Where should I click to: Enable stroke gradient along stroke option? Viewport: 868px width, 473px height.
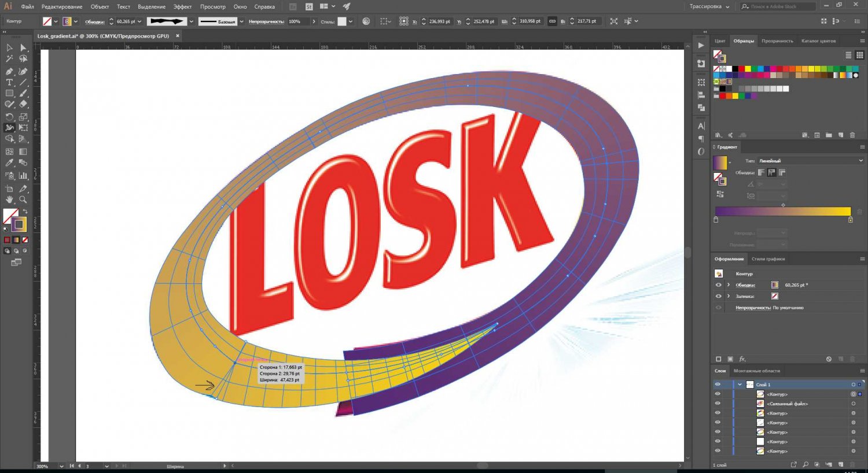click(772, 172)
